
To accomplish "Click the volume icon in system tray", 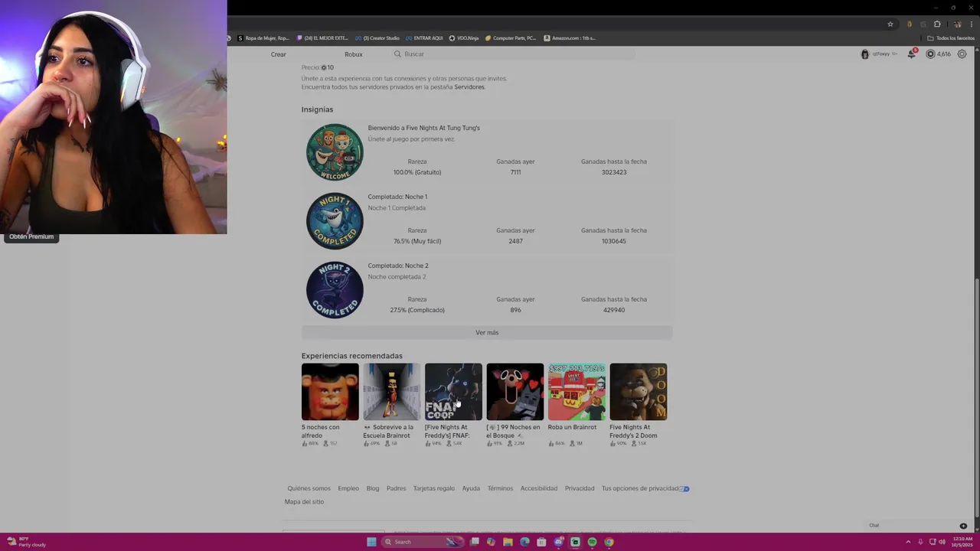I will 942,542.
